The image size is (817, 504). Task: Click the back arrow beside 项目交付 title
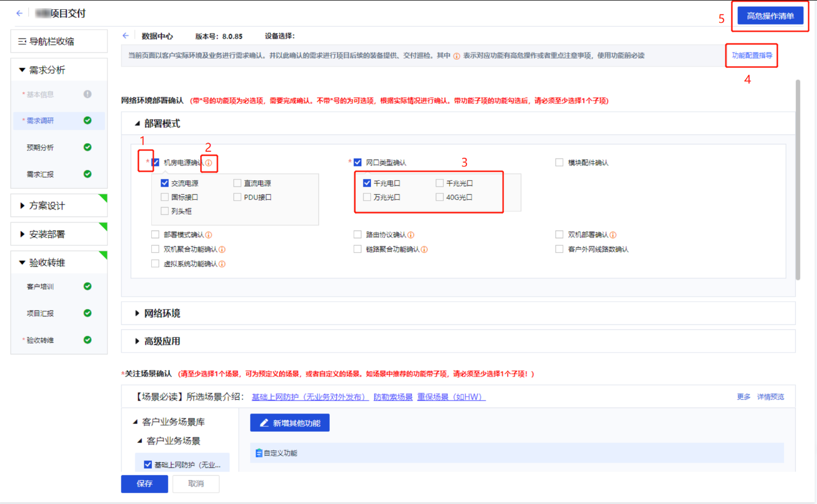coord(20,13)
